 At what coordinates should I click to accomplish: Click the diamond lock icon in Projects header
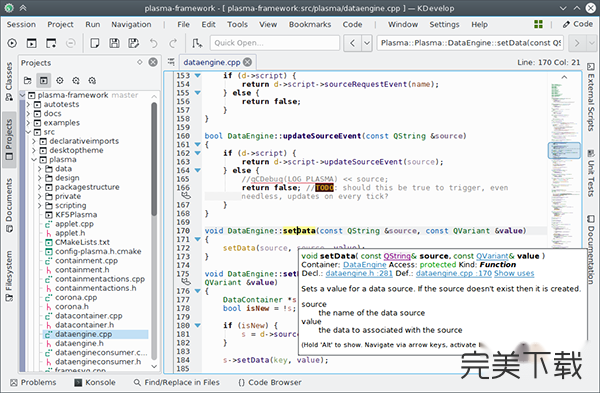(x=140, y=62)
